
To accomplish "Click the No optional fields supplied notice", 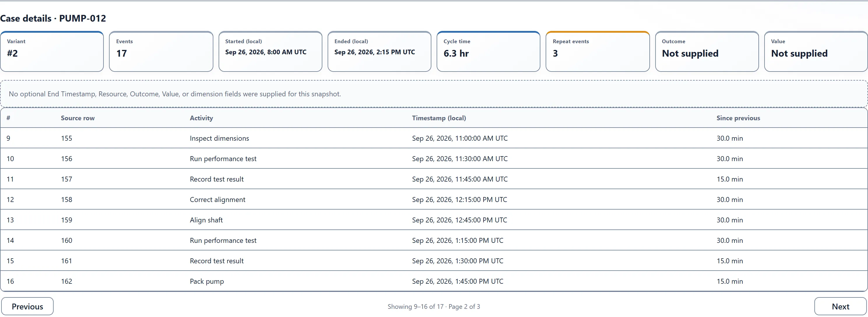I will pos(434,94).
